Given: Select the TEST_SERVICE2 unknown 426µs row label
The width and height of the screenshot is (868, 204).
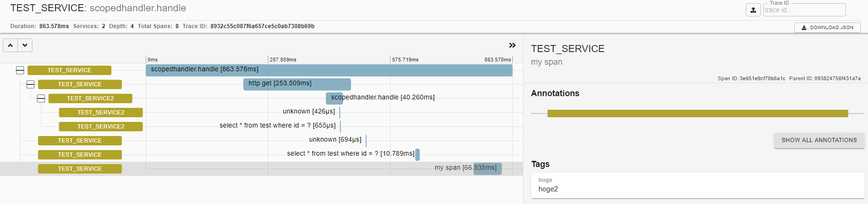Looking at the screenshot, I should 101,113.
